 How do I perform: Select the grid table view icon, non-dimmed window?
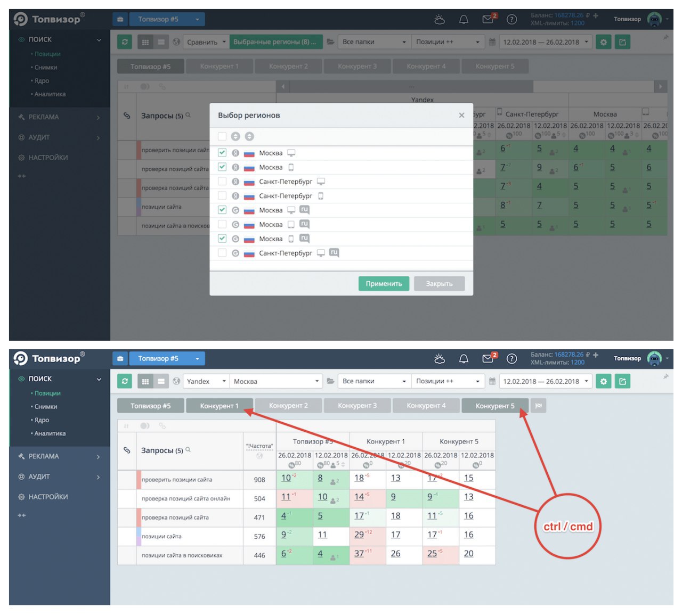[145, 381]
